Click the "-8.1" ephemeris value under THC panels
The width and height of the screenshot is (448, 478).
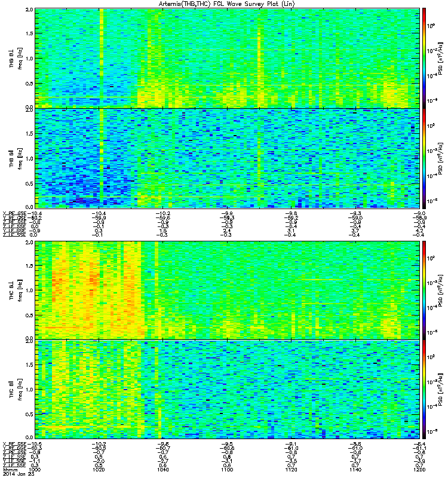tap(291, 444)
